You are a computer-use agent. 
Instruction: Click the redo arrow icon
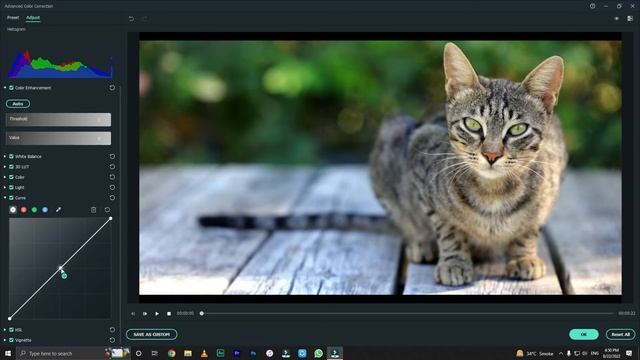144,19
